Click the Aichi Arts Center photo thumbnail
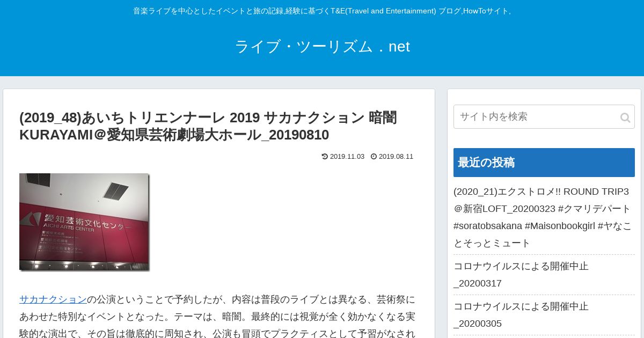Image resolution: width=644 pixels, height=338 pixels. 84,222
